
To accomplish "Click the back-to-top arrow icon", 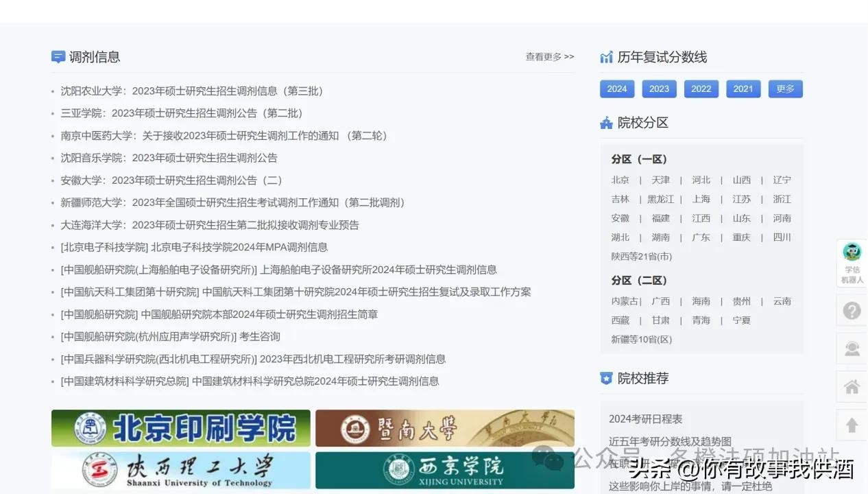I will tap(852, 425).
